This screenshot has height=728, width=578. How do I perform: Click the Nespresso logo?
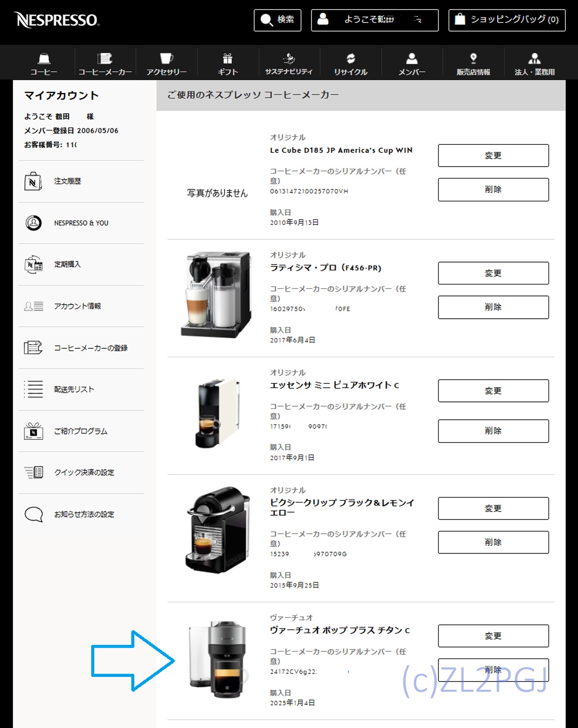click(57, 20)
